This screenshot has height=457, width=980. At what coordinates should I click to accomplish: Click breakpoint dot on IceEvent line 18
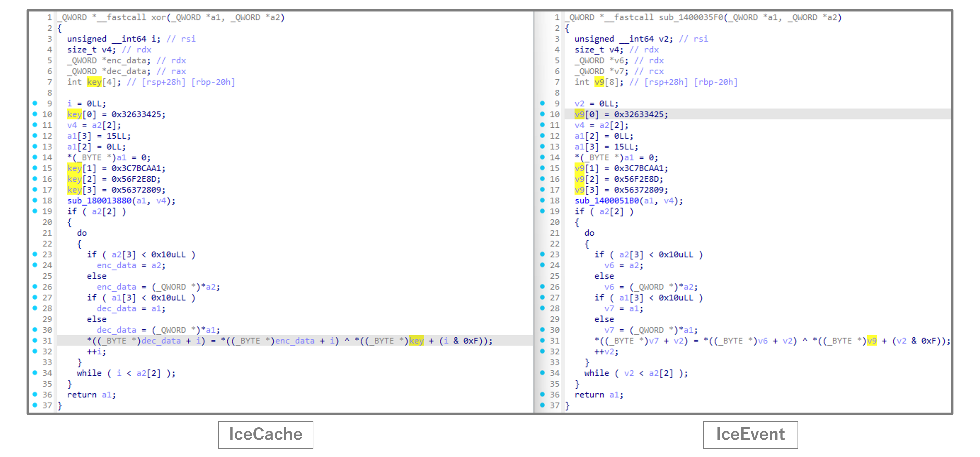pyautogui.click(x=543, y=200)
